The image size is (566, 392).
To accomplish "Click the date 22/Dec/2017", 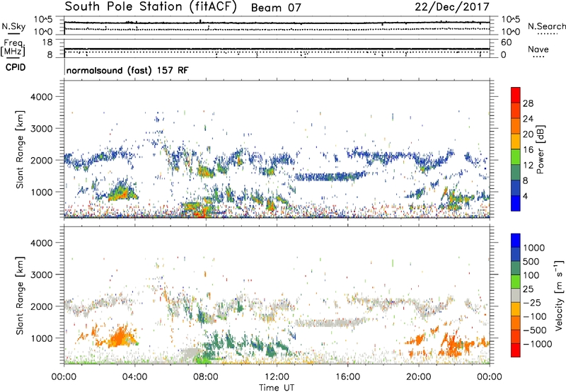I will (452, 7).
